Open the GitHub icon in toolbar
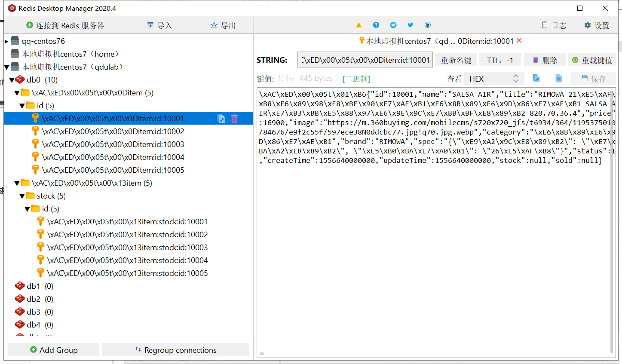 [x=428, y=25]
